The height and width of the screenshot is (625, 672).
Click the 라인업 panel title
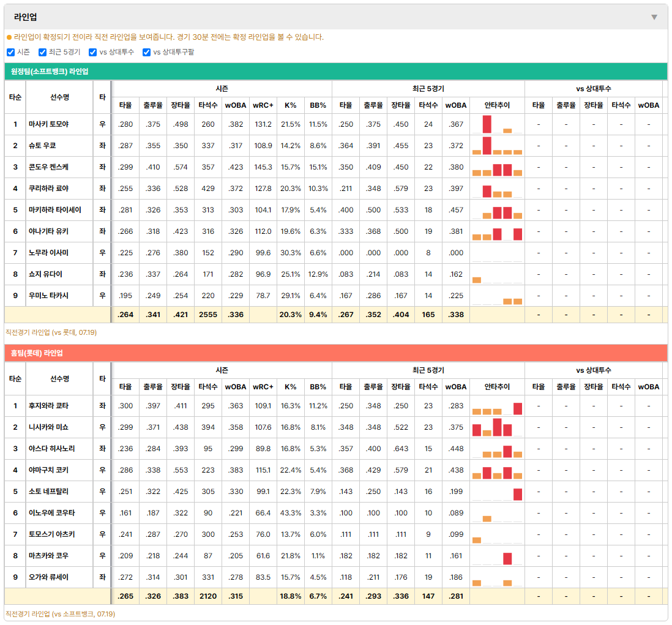[25, 17]
